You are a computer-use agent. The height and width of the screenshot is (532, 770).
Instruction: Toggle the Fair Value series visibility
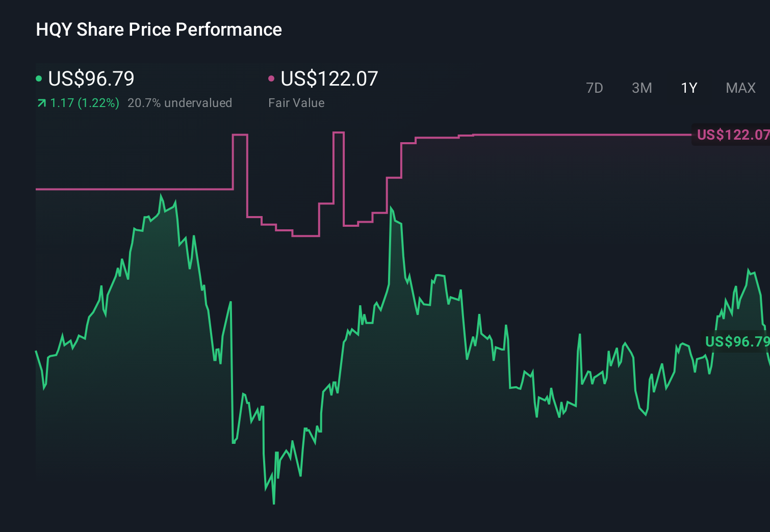pyautogui.click(x=272, y=78)
